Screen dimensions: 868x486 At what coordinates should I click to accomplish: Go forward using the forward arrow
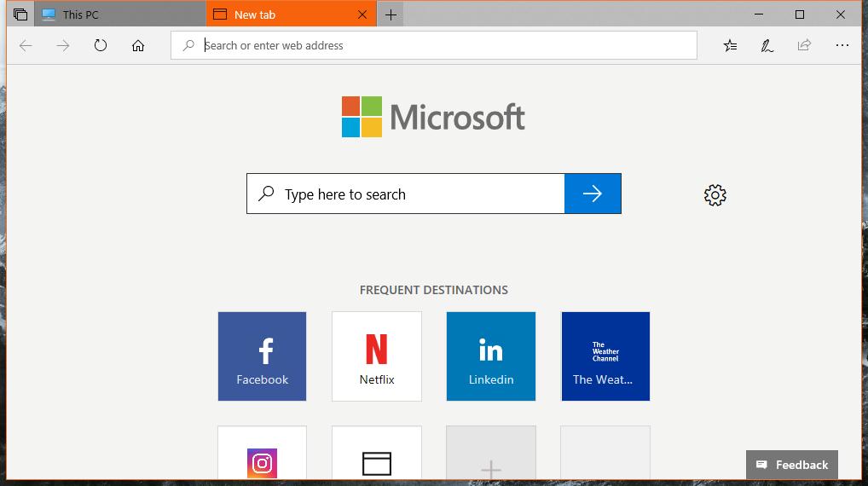[63, 45]
